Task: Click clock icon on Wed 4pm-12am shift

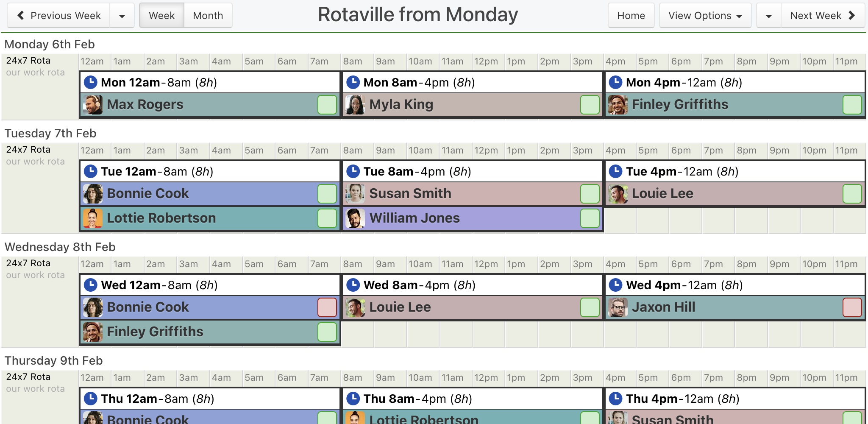Action: click(x=615, y=285)
